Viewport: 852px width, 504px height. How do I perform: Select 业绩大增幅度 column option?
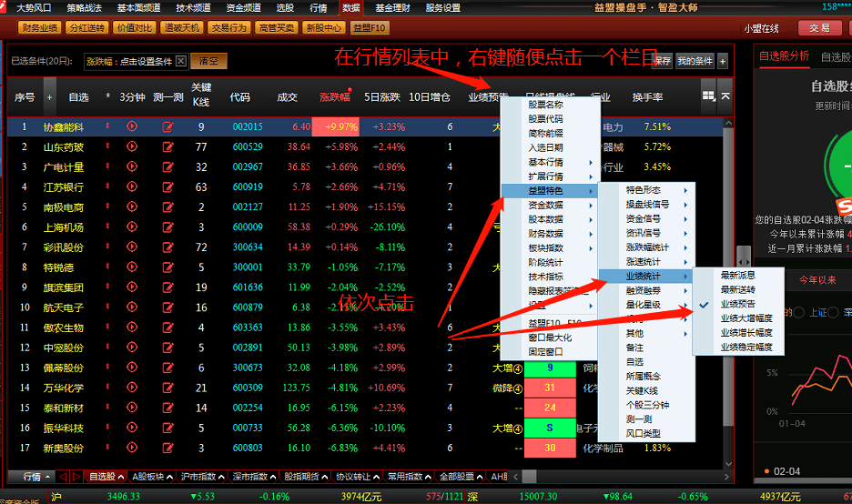pos(746,318)
